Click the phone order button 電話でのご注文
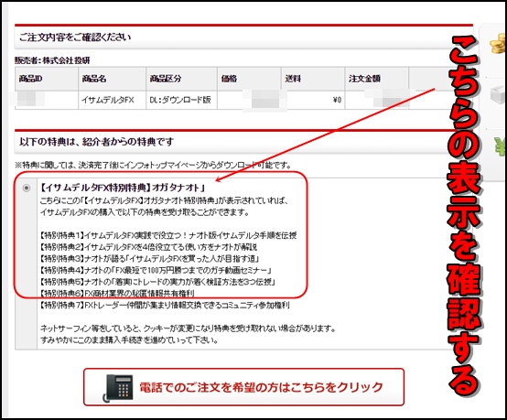The width and height of the screenshot is (507, 420). [x=243, y=387]
